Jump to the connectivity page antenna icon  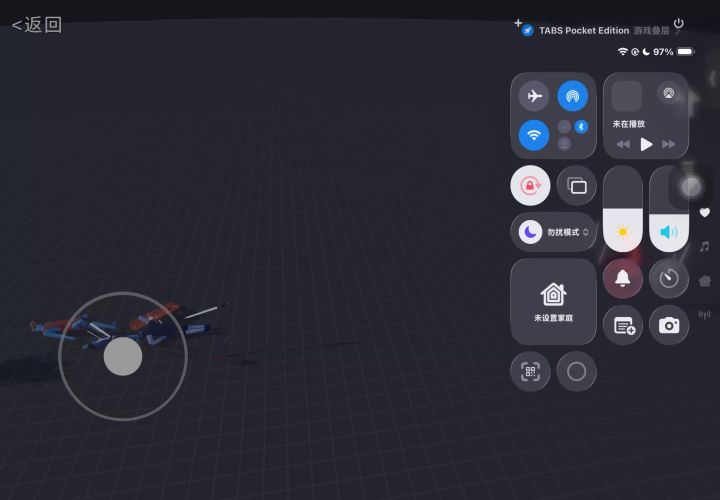704,315
